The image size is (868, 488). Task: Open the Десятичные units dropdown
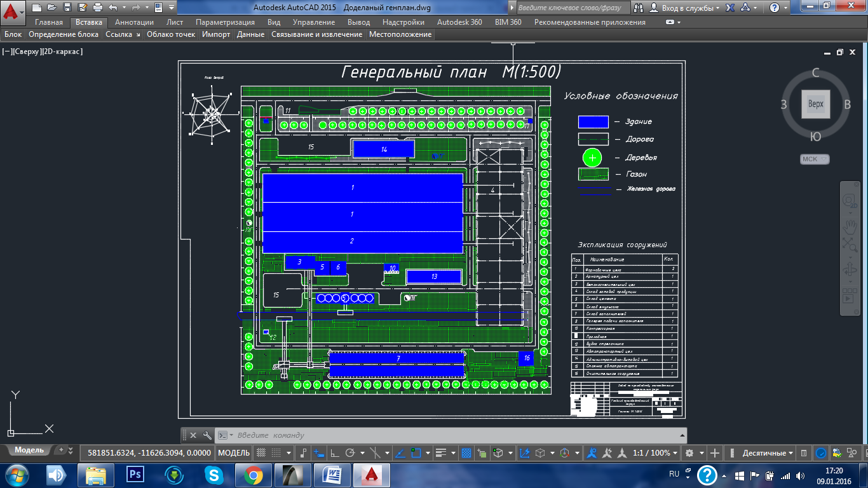pos(768,453)
